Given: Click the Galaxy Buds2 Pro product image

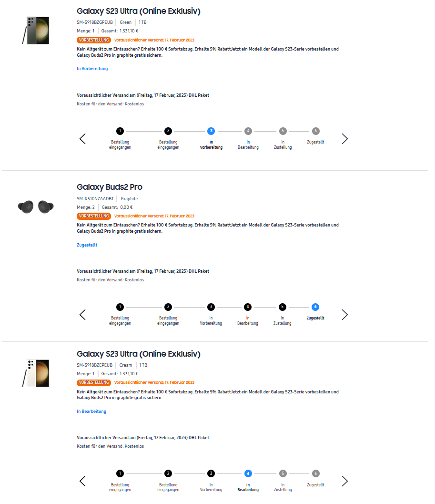Looking at the screenshot, I should pos(36,206).
